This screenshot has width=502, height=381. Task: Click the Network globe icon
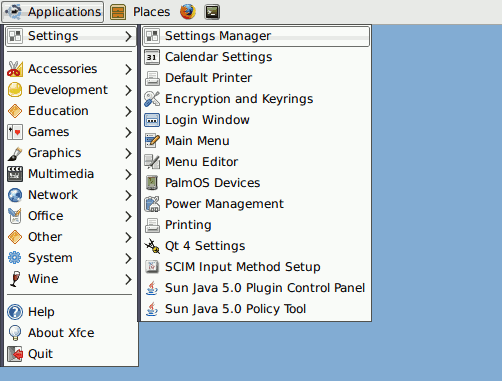pos(15,195)
